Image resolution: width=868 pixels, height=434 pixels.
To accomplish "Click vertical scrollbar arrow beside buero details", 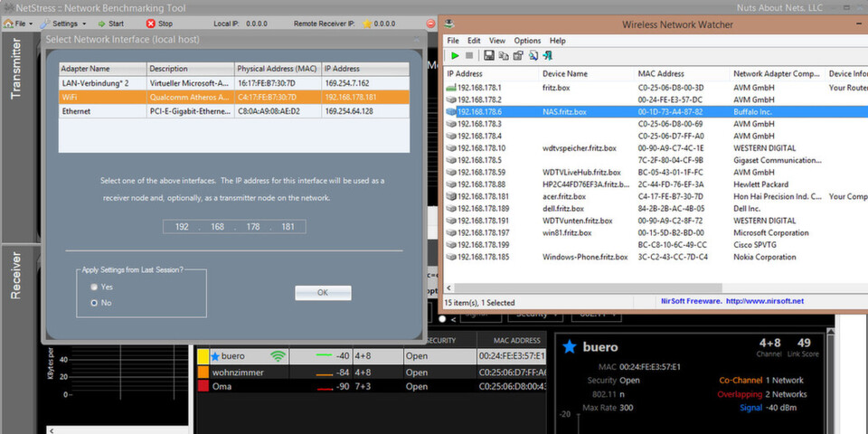I will (x=830, y=332).
